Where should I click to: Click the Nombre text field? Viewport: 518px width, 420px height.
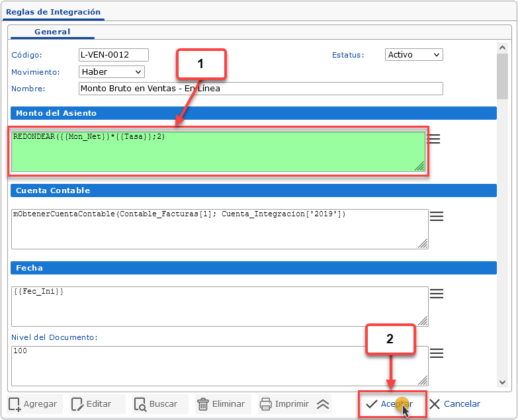(260, 89)
